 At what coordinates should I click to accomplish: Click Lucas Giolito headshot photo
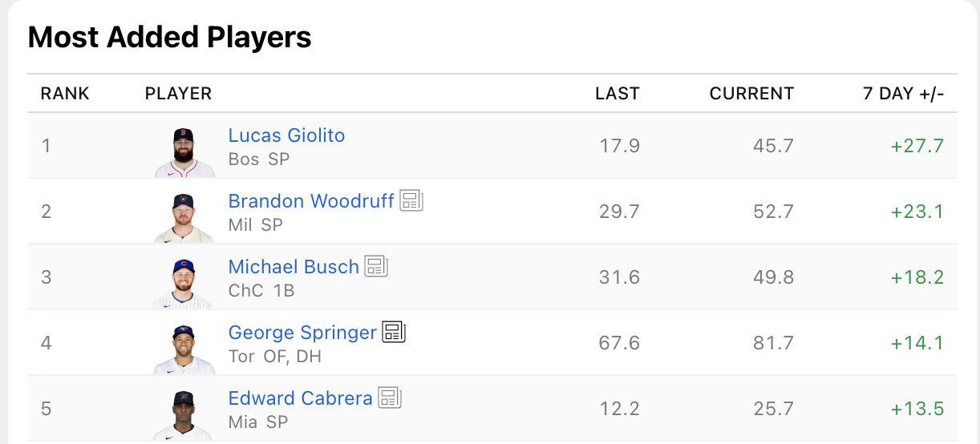pyautogui.click(x=184, y=152)
